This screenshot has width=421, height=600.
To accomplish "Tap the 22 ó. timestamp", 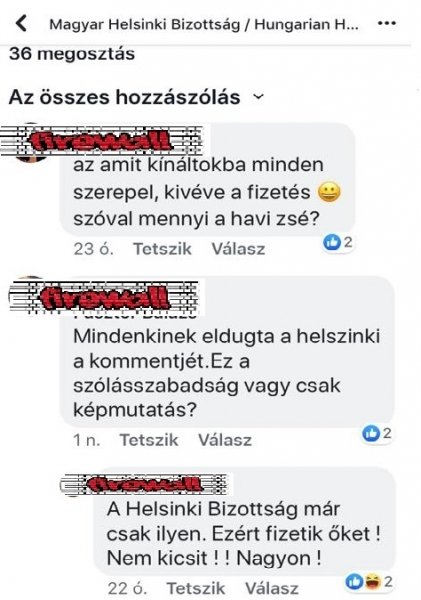I will tap(127, 588).
